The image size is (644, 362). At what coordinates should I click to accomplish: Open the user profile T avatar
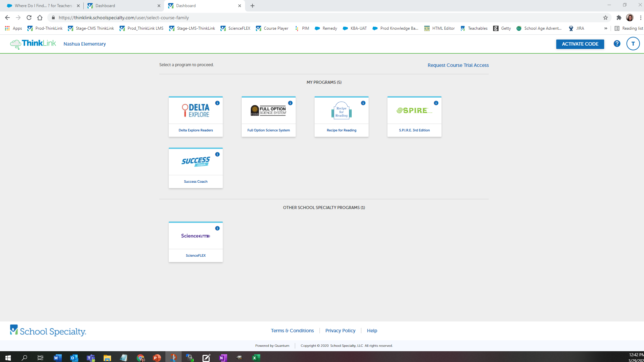[633, 44]
